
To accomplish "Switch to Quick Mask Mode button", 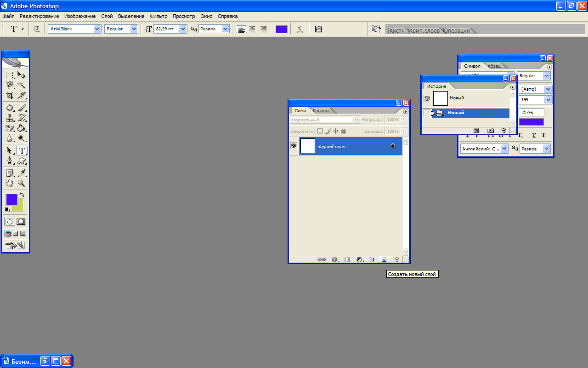I will click(21, 221).
